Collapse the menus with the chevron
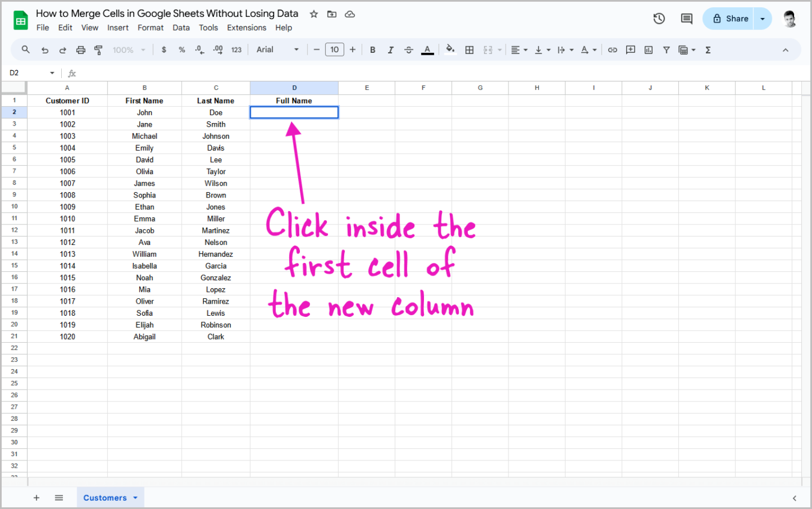This screenshot has height=509, width=812. (x=786, y=50)
